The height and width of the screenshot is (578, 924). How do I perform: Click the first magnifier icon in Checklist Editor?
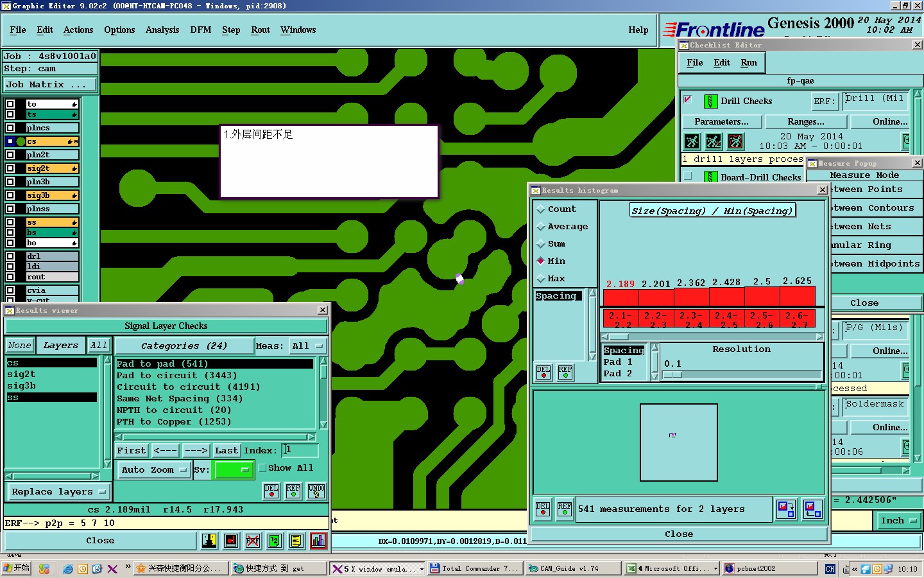tap(907, 140)
